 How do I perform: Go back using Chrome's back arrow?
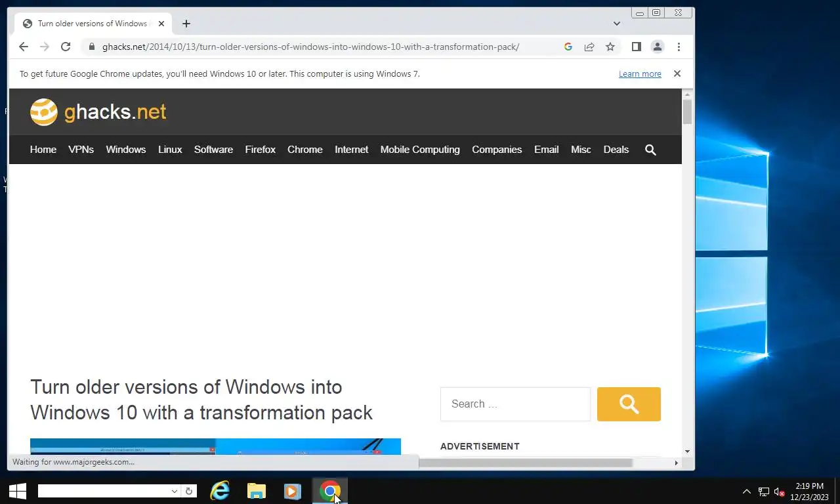point(24,47)
